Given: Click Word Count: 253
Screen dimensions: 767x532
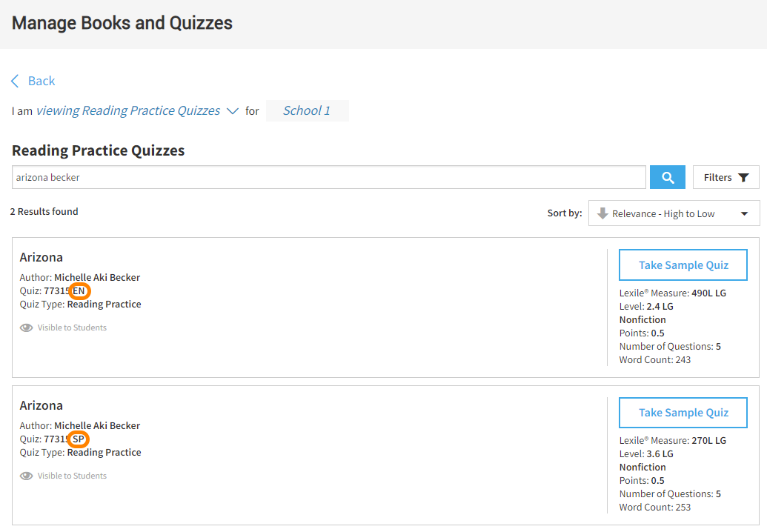Looking at the screenshot, I should click(x=655, y=508).
